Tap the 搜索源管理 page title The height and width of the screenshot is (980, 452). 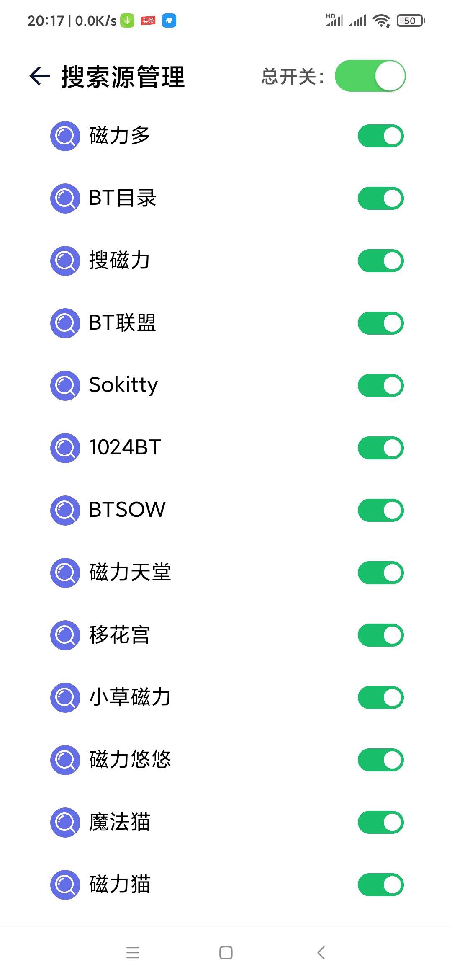[123, 77]
